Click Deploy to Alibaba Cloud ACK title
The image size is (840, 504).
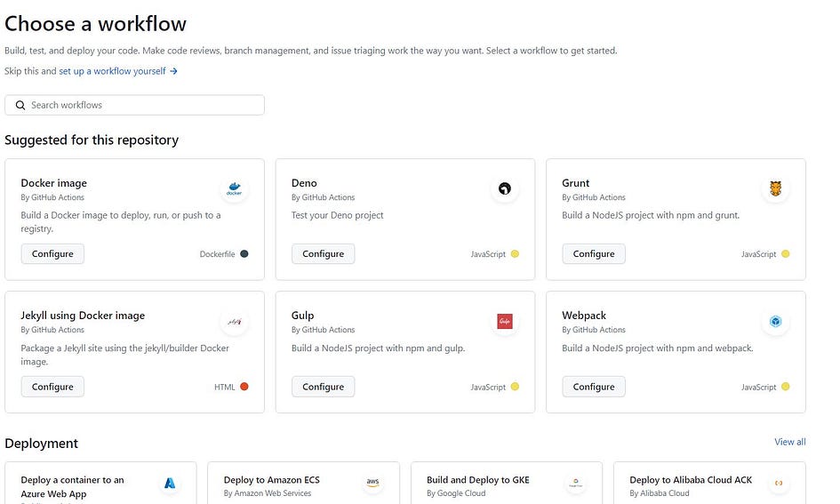[x=691, y=480]
